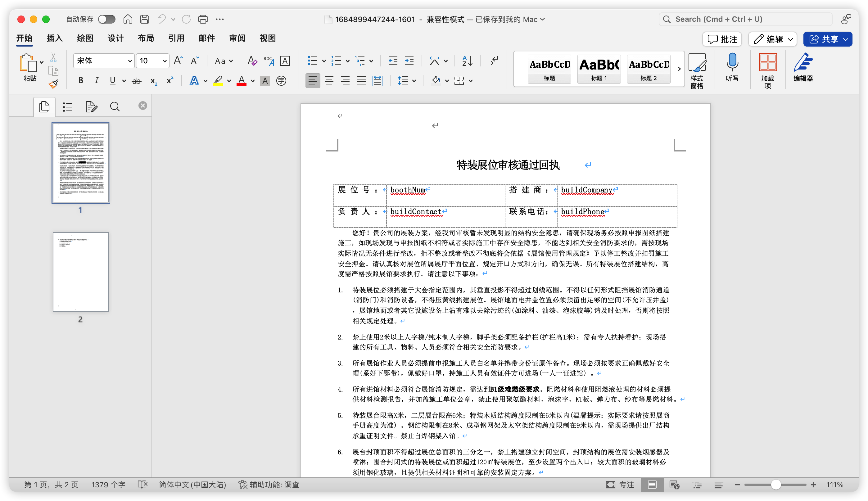Apply the 标题 1 style
Screen dimensions: 868x501
(599, 69)
